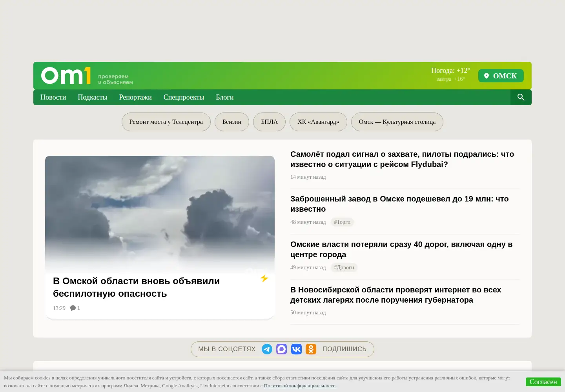Click the ПОДПИШИСЬ text
This screenshot has width=565, height=392.
(x=344, y=349)
